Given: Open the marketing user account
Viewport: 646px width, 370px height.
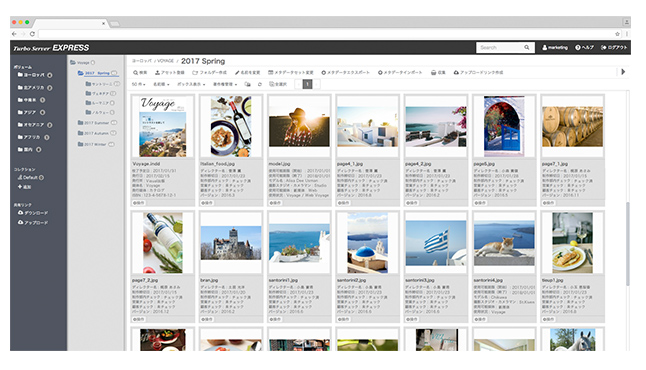Looking at the screenshot, I should pyautogui.click(x=555, y=48).
